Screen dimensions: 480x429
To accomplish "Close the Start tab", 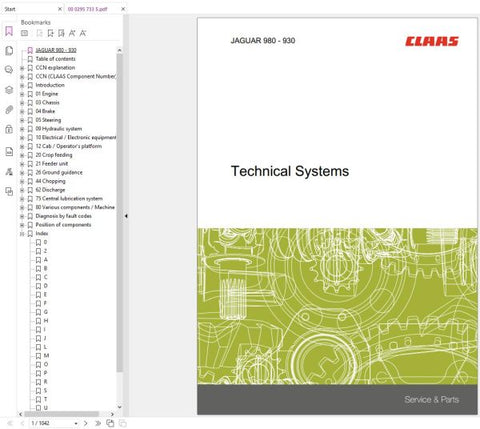I will [x=60, y=9].
